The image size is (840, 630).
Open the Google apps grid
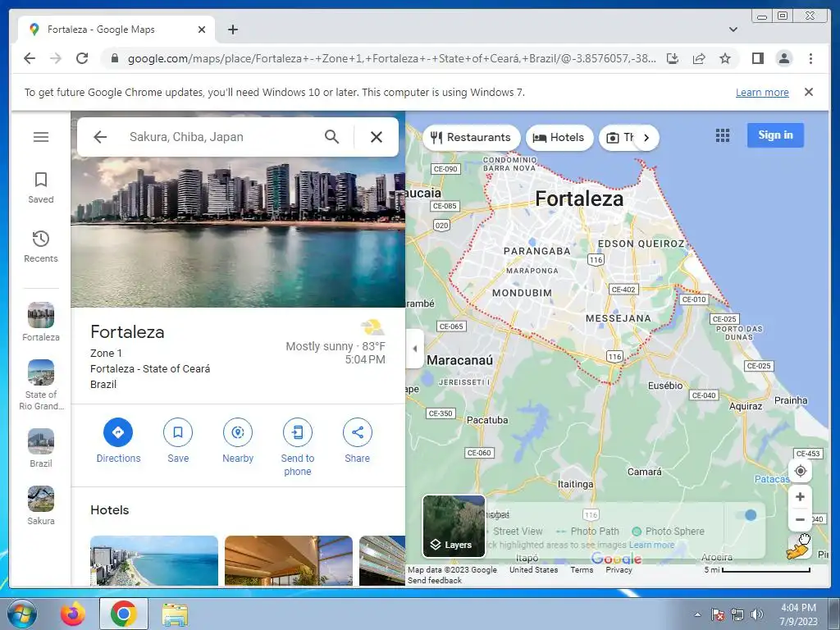(x=722, y=135)
